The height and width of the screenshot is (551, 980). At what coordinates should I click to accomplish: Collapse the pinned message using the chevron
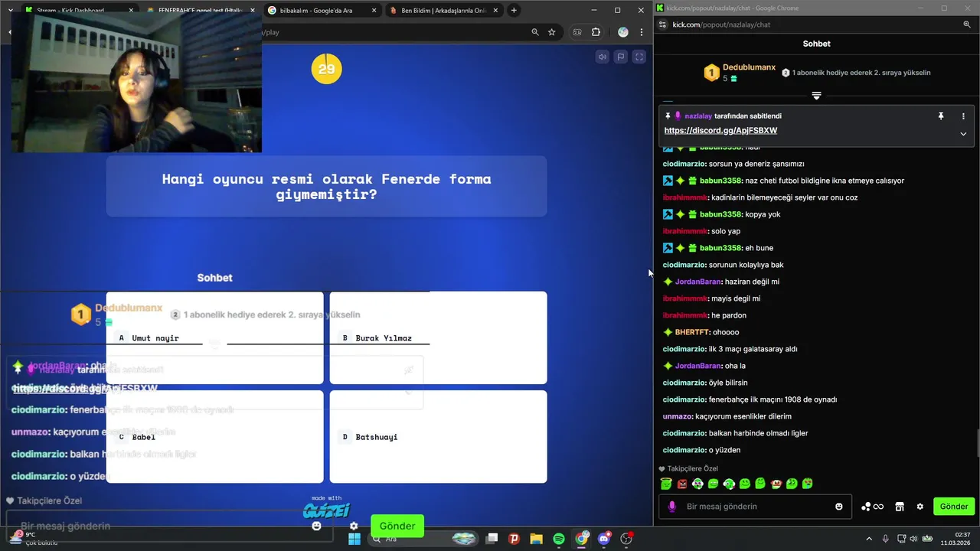963,134
